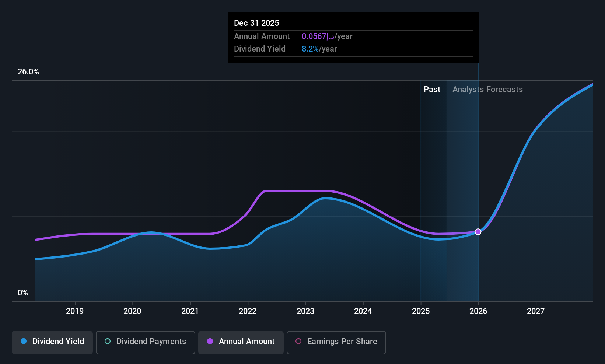Click the tooltip Dividend Yield row label
The height and width of the screenshot is (364, 605).
coord(260,49)
